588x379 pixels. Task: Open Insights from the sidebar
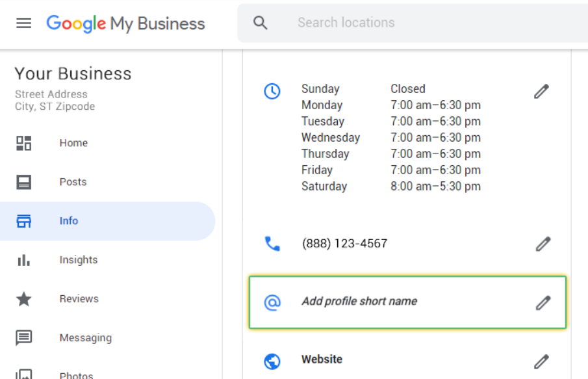pos(79,260)
